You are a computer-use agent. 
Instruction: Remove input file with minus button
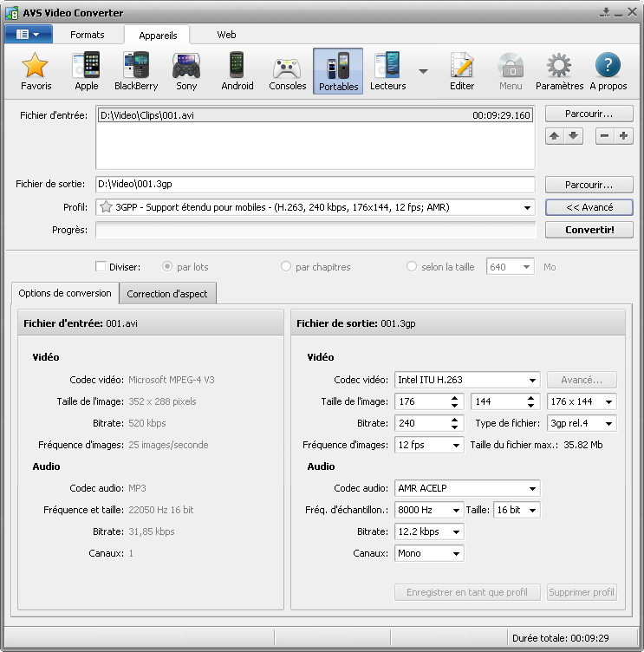coord(604,136)
